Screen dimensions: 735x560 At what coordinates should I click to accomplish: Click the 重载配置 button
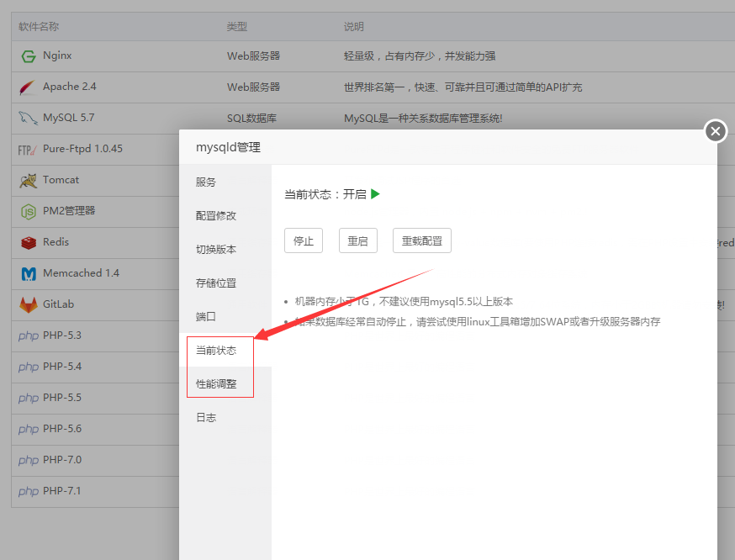(422, 240)
